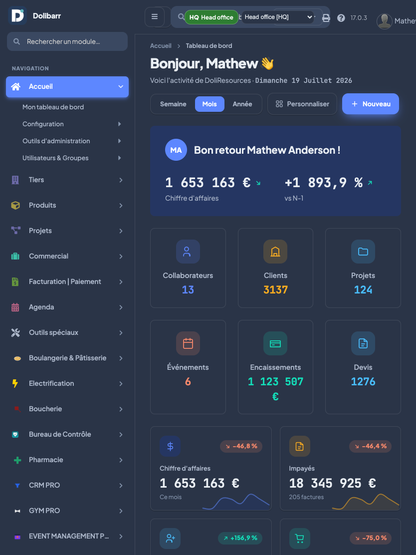This screenshot has height=555, width=416.
Task: Click the Bureau de Contrôle icon
Action: click(15, 434)
